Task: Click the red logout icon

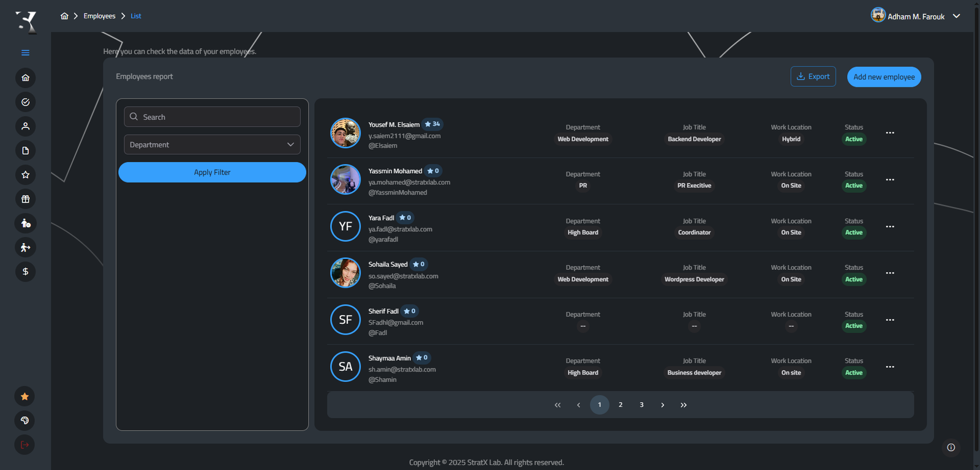Action: [24, 445]
